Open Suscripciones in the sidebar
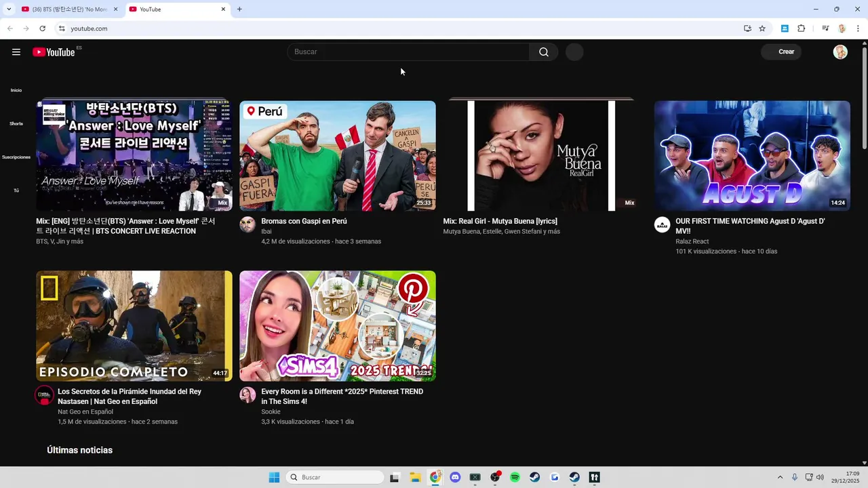Image resolution: width=868 pixels, height=488 pixels. (16, 157)
